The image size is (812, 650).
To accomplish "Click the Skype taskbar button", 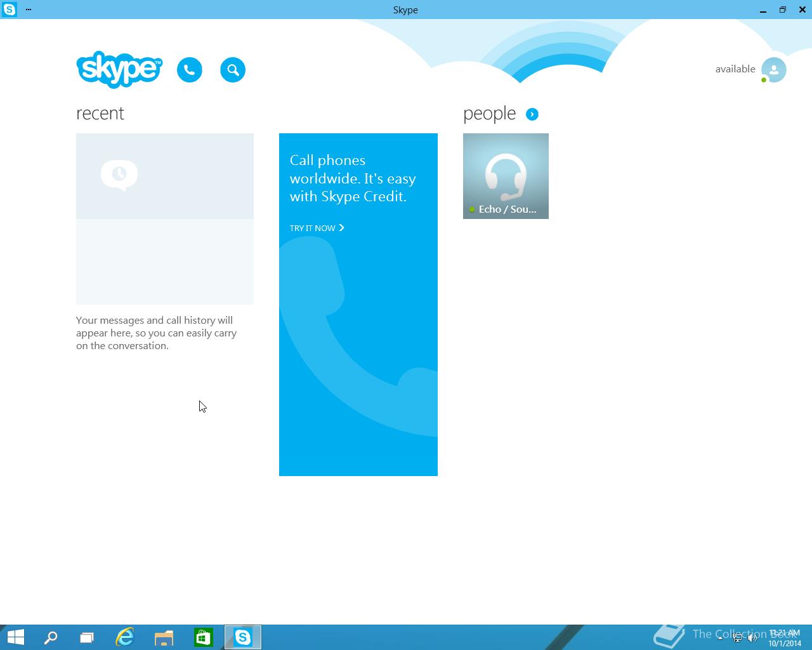I will [243, 637].
